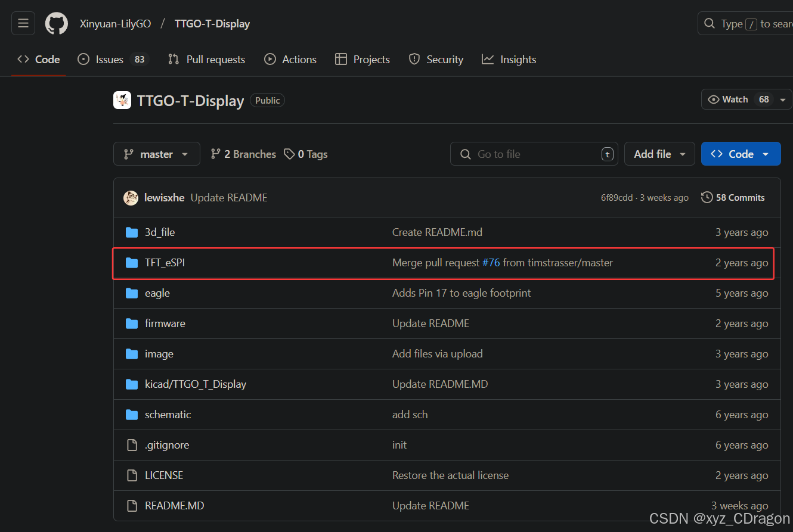Screen dimensions: 793x532
Task: Open the TFT_eSPI folder
Action: [x=165, y=263]
